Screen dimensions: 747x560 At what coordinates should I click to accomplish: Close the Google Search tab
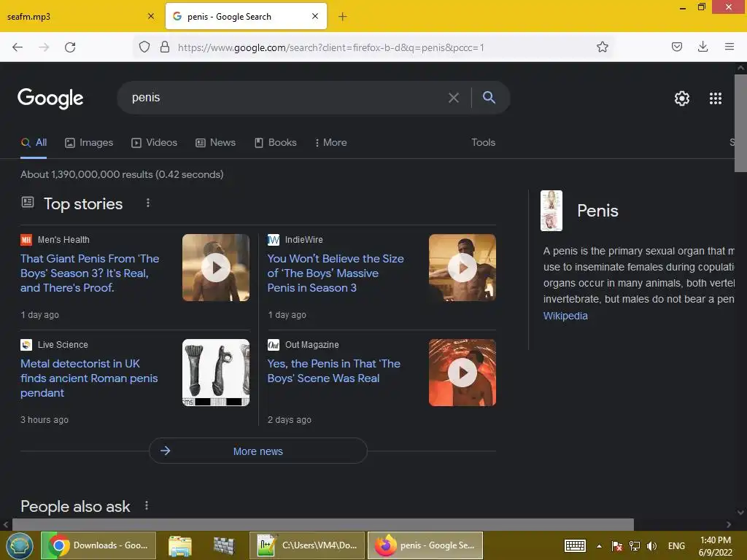pos(315,16)
